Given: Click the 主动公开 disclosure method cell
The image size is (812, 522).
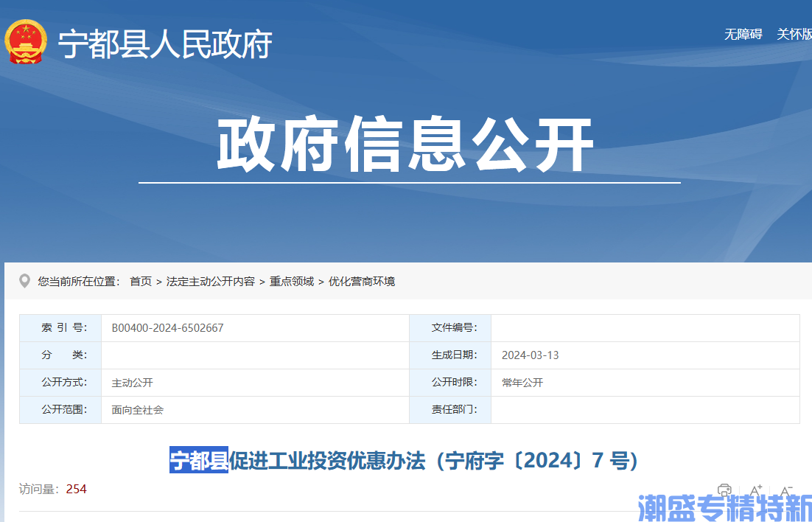Looking at the screenshot, I should coord(131,382).
